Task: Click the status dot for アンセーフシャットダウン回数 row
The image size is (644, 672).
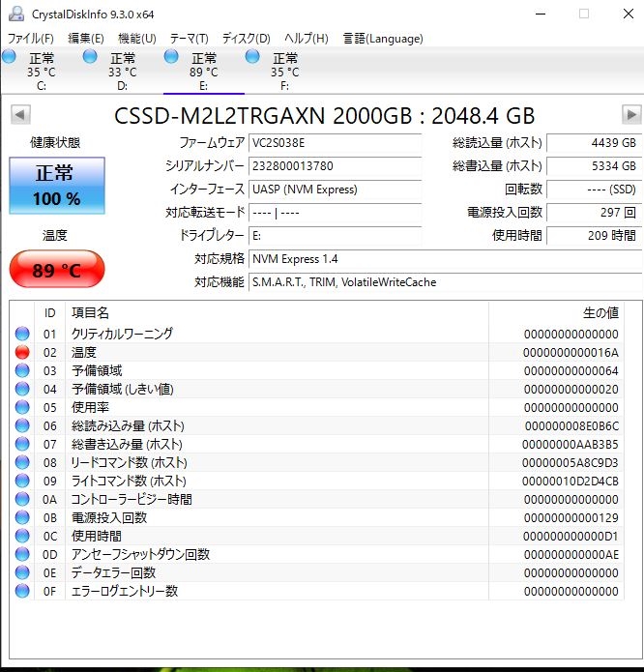Action: click(22, 554)
